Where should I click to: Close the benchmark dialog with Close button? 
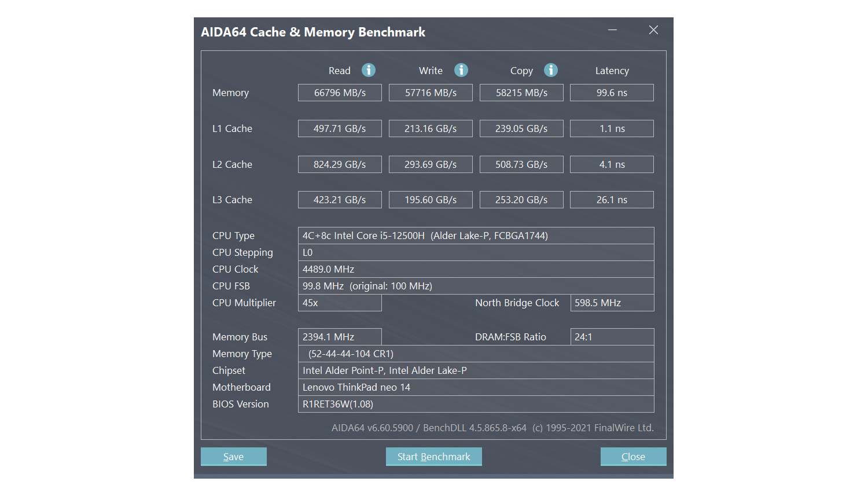tap(633, 457)
